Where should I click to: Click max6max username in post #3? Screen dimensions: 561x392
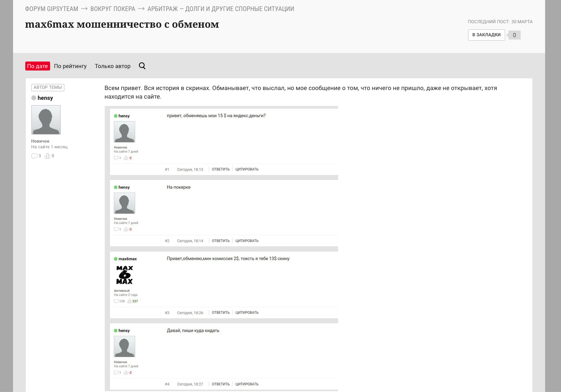click(128, 259)
